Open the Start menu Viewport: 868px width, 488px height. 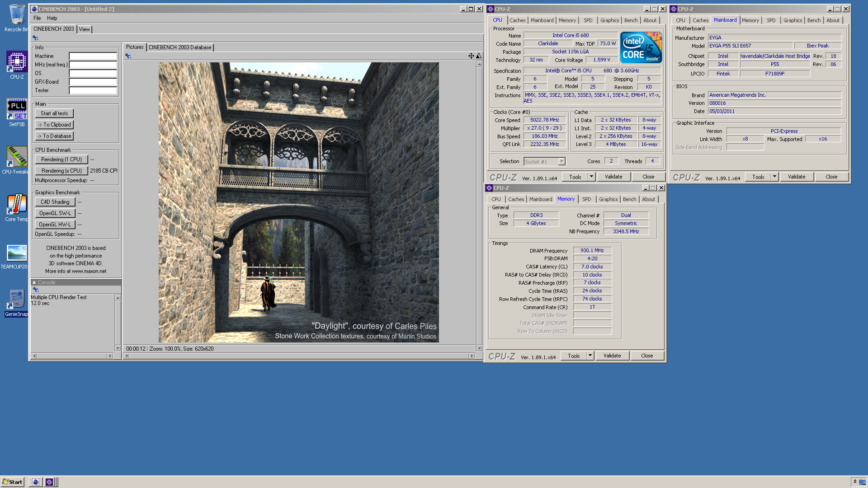click(12, 482)
